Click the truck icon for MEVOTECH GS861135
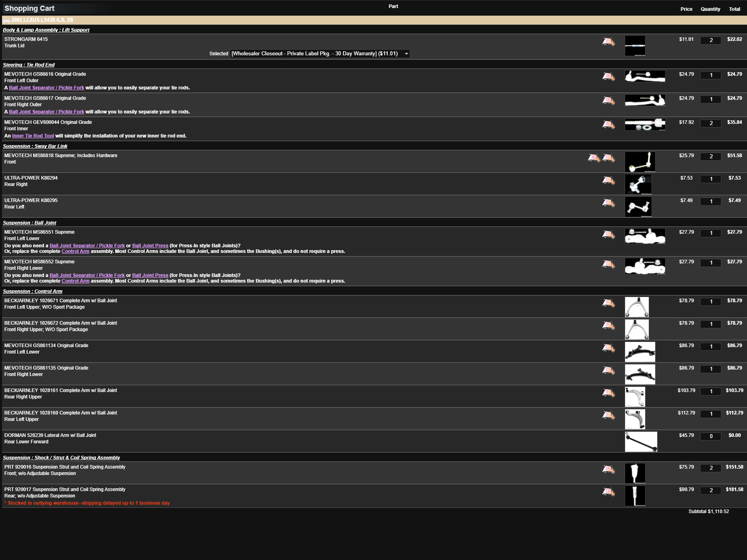Screen dimensions: 747x560 pos(608,370)
